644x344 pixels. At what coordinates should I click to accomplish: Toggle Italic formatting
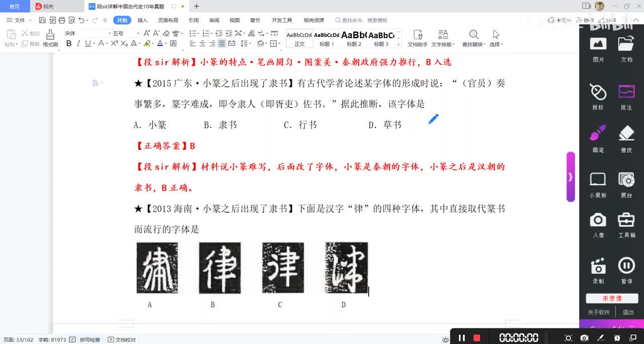pyautogui.click(x=78, y=44)
